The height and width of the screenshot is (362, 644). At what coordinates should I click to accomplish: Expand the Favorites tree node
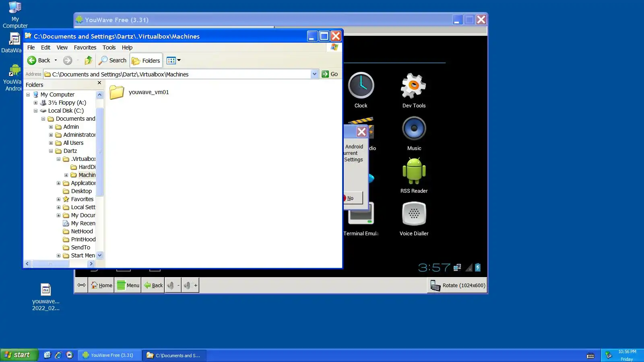point(58,200)
